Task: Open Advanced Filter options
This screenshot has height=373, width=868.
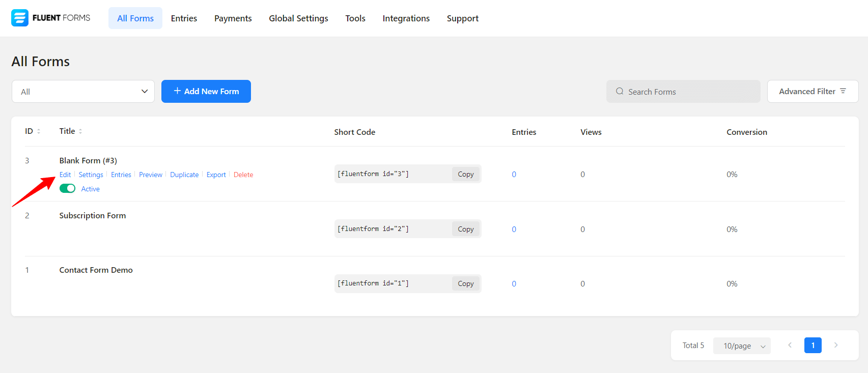Action: (813, 92)
